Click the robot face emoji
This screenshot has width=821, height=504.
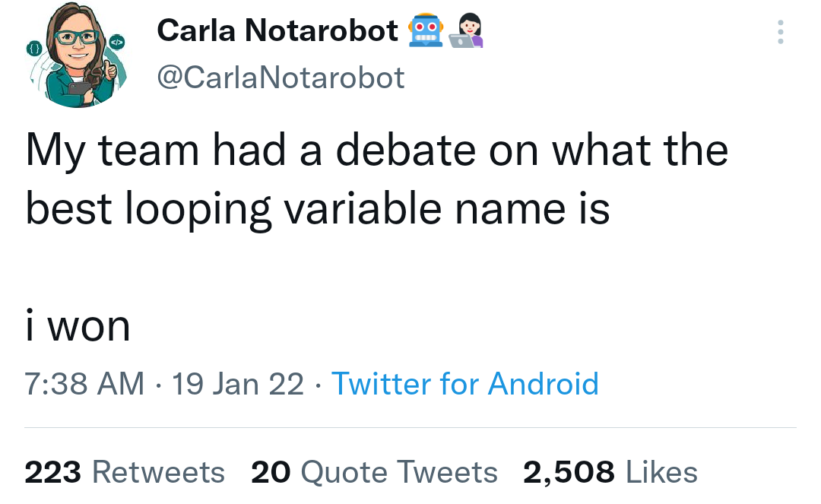[426, 31]
